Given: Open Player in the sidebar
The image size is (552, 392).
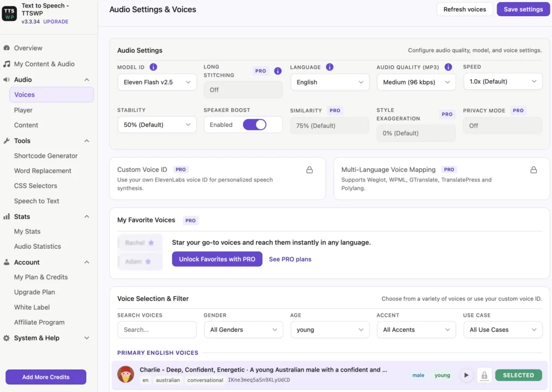Looking at the screenshot, I should click(23, 110).
